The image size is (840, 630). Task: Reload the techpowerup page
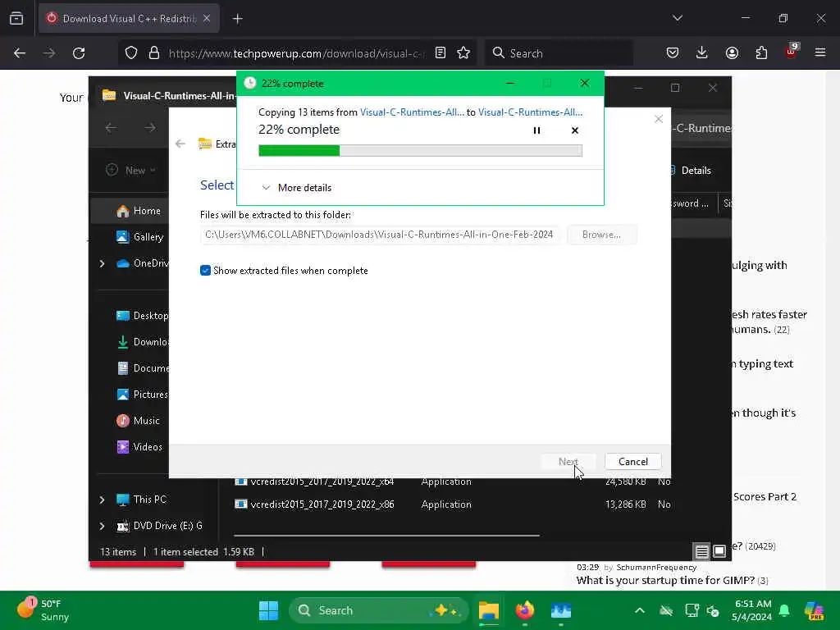pos(79,53)
